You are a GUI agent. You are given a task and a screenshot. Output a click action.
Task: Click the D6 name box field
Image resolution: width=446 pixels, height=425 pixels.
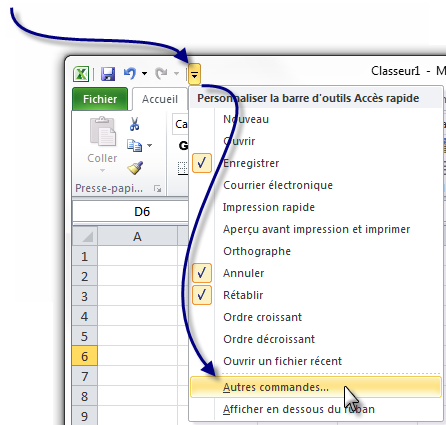coord(131,212)
